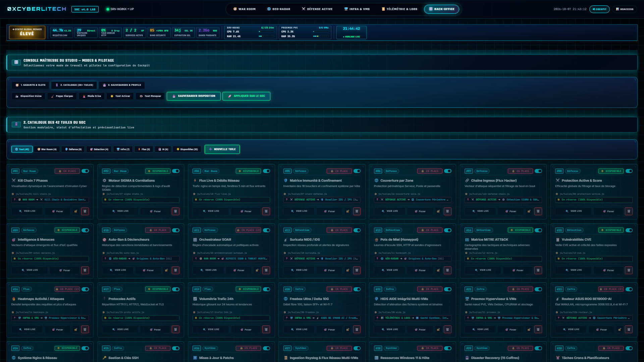The image size is (644, 362).
Task: Click Voir Live on Suricata NIDS tile
Action: [x=299, y=270]
